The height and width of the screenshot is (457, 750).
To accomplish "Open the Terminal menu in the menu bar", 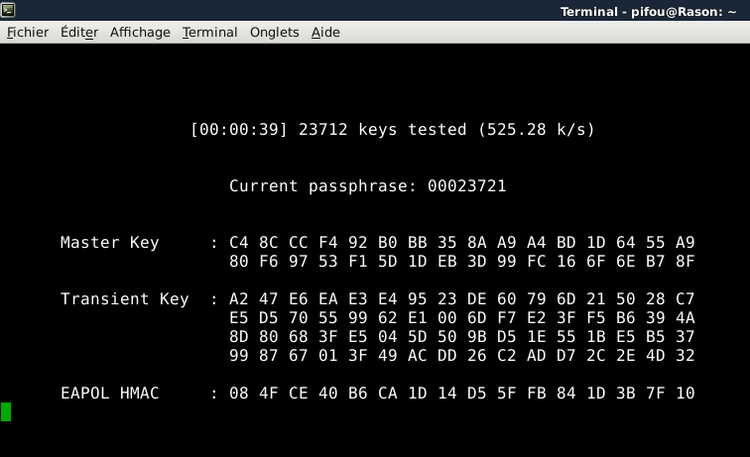I will [x=210, y=32].
